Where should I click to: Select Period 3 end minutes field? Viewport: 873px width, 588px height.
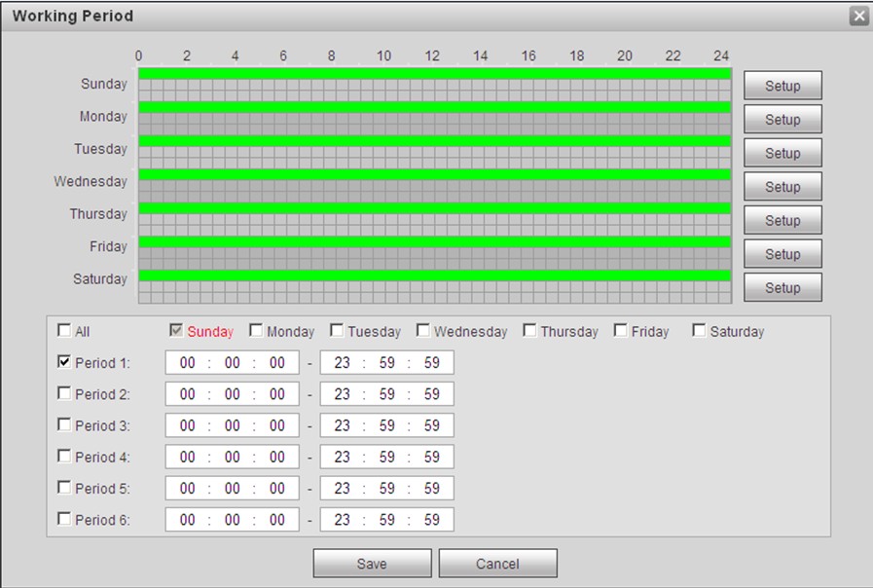(387, 425)
